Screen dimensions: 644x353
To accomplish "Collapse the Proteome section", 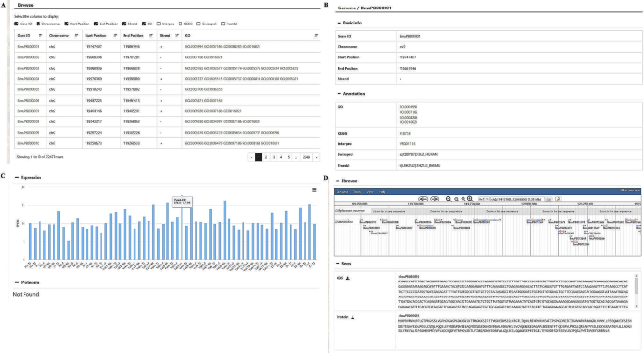I will coord(17,283).
